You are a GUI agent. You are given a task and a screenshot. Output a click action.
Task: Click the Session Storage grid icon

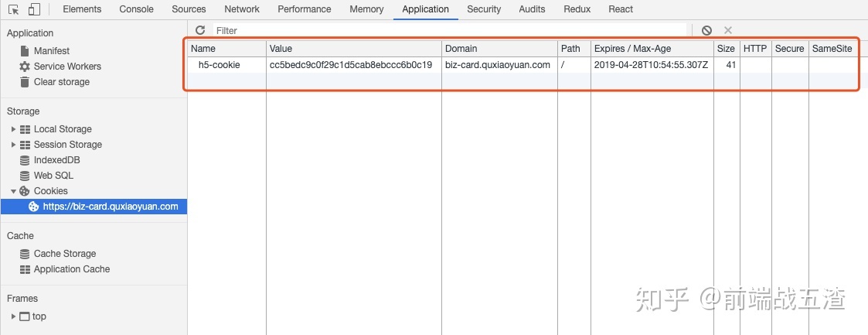25,145
